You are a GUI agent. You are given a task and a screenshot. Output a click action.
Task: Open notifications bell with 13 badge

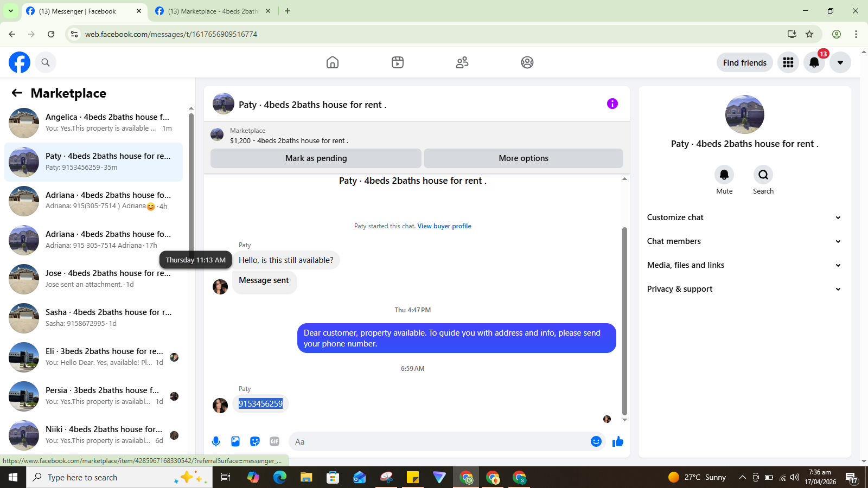tap(814, 62)
